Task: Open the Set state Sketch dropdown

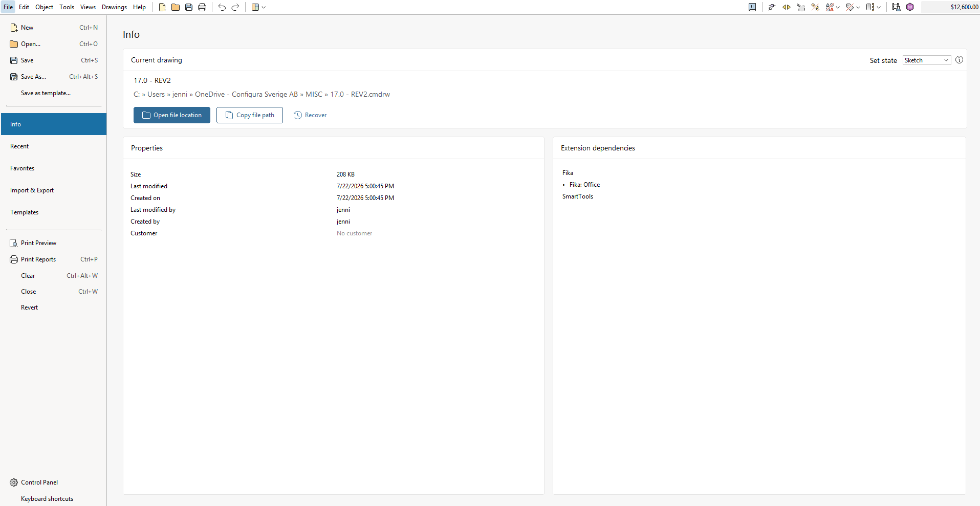Action: point(927,60)
